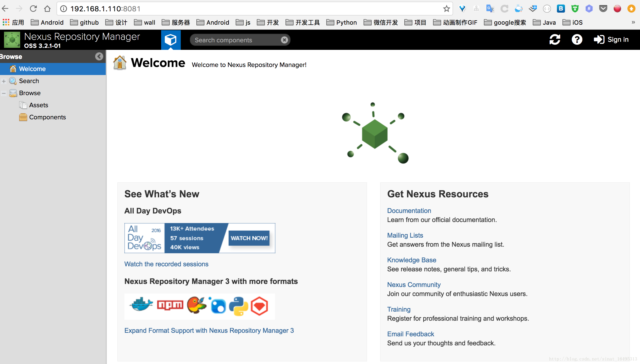Click the Nexus refresh icon in header
Screen dimensions: 640x364
555,40
